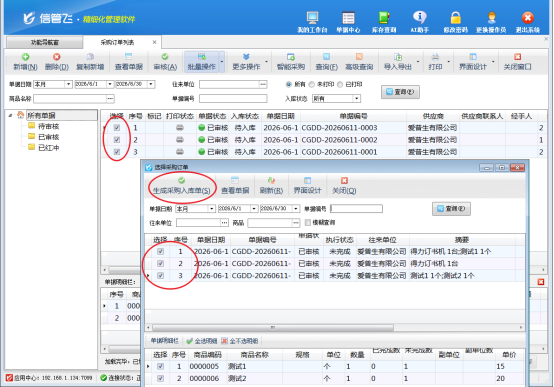Toggle the dialog row 3 checkbox, 测试1 1个;测试2 1个
This screenshot has height=387, width=554.
pyautogui.click(x=160, y=275)
